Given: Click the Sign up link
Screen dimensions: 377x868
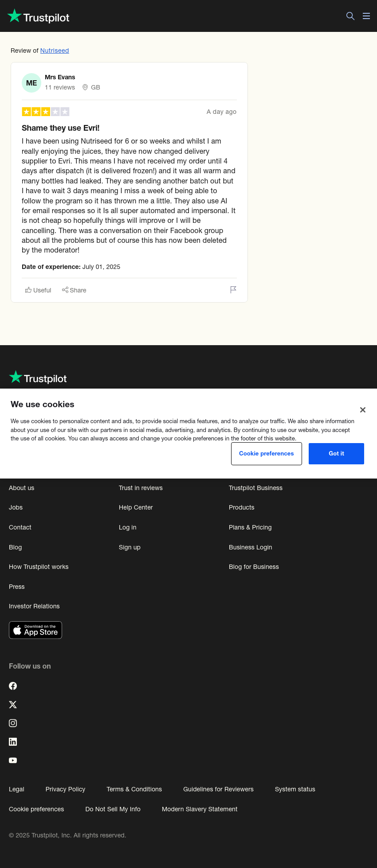Looking at the screenshot, I should [130, 547].
